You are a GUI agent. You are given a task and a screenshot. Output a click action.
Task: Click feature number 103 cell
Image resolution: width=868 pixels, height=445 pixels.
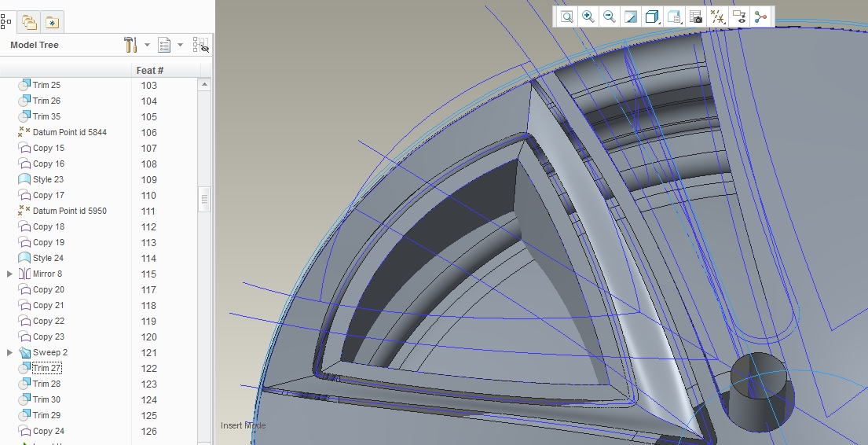[x=149, y=86]
